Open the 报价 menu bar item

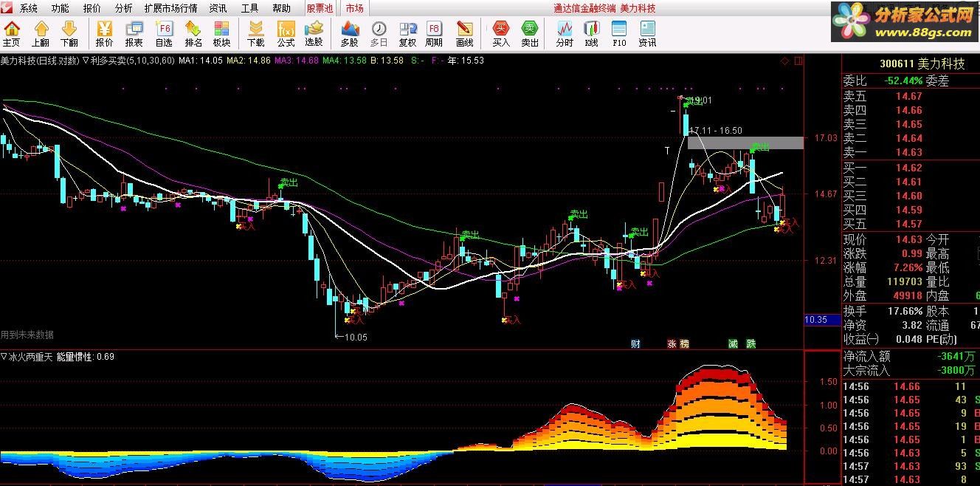tap(92, 9)
